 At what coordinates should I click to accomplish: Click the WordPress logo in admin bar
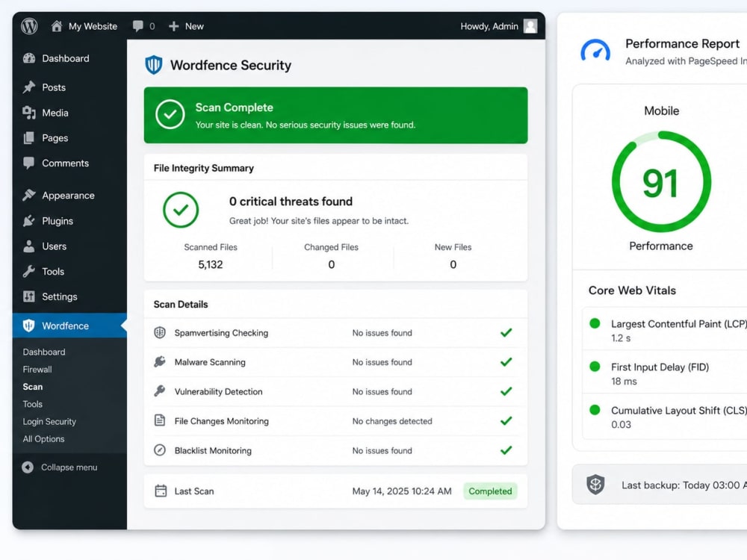click(29, 25)
